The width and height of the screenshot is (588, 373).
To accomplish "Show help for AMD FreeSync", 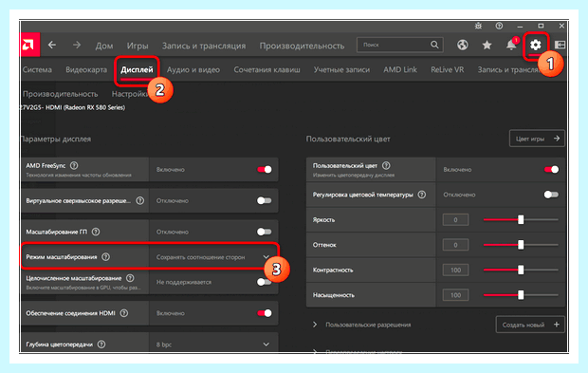I will pyautogui.click(x=74, y=165).
